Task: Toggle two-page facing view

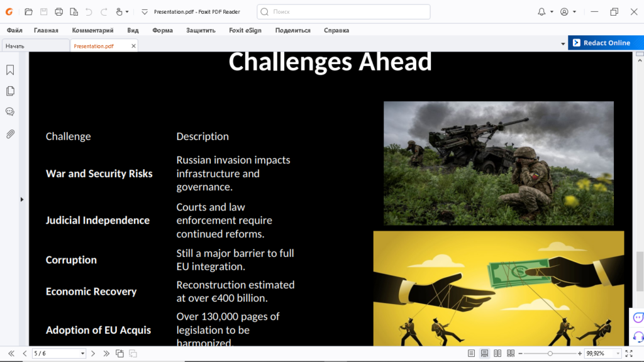Action: tap(497, 354)
